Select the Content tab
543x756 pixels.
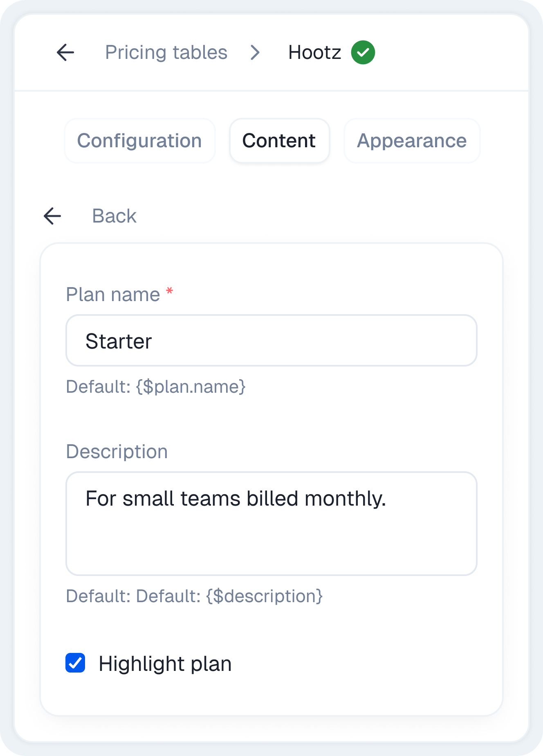pos(279,141)
